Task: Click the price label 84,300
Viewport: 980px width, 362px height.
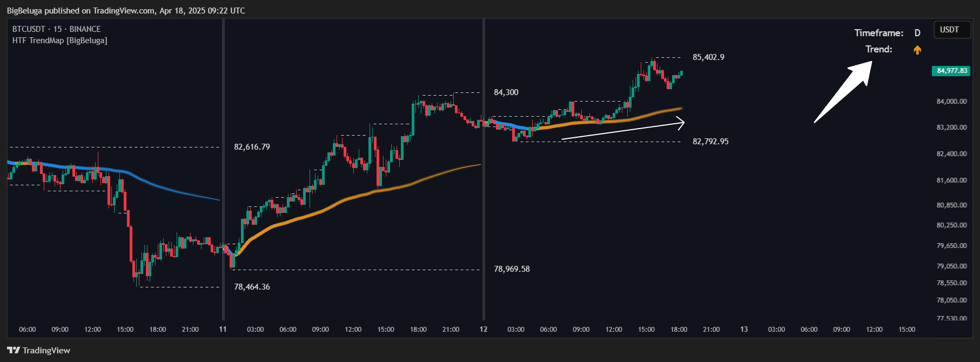Action: [506, 92]
